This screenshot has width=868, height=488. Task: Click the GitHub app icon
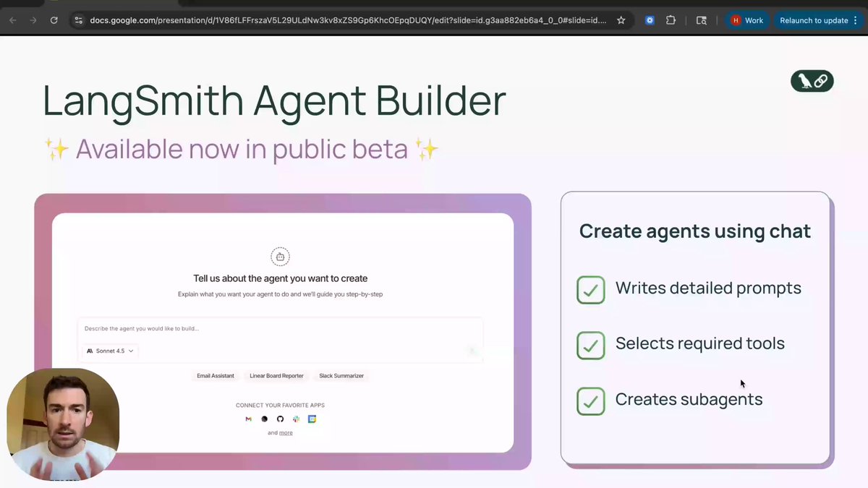click(x=280, y=419)
